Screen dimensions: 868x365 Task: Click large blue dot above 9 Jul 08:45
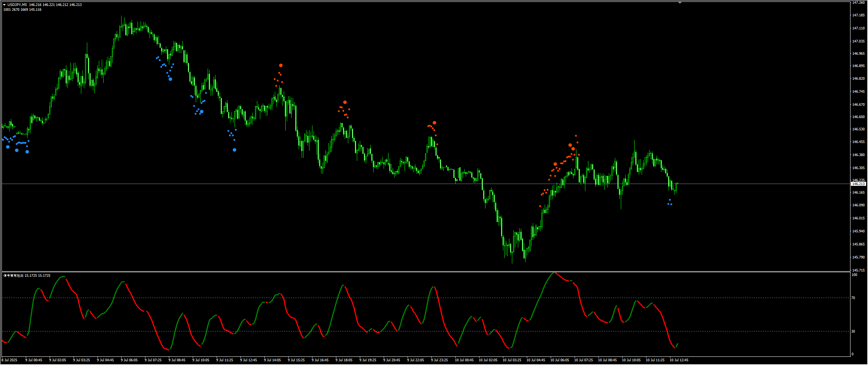(170, 79)
